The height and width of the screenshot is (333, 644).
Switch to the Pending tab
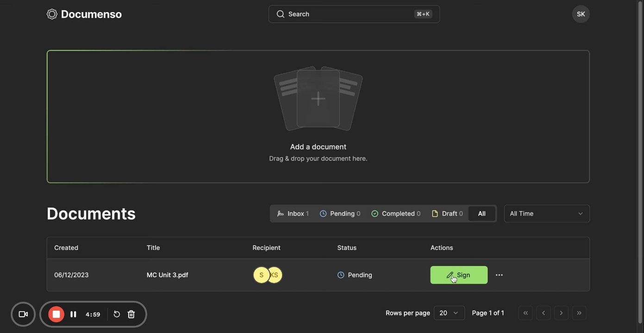(x=340, y=214)
